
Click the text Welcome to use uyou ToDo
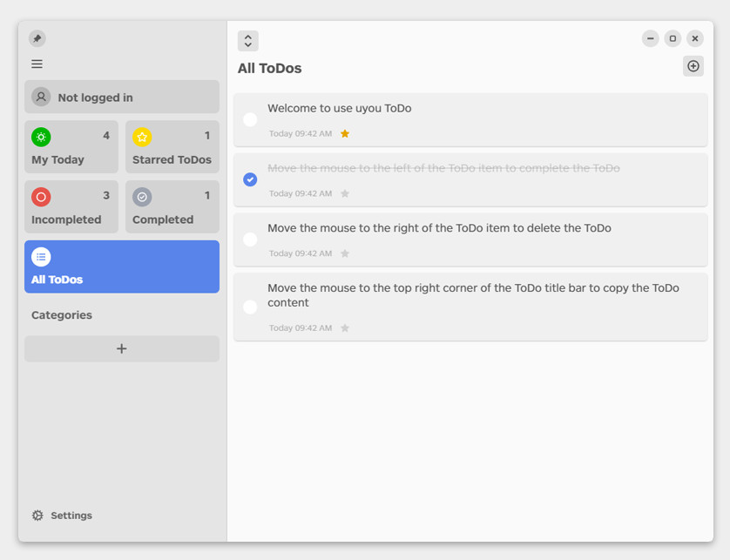pos(340,109)
